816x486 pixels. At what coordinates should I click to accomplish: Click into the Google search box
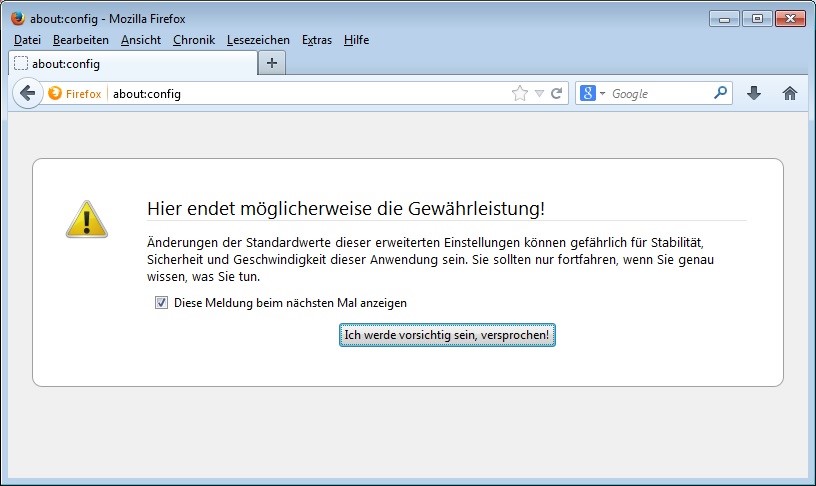660,93
